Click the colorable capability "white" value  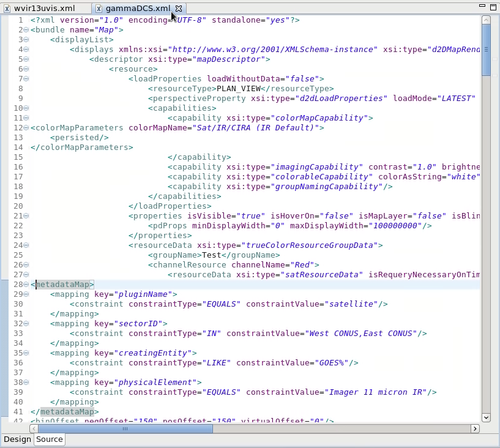464,177
